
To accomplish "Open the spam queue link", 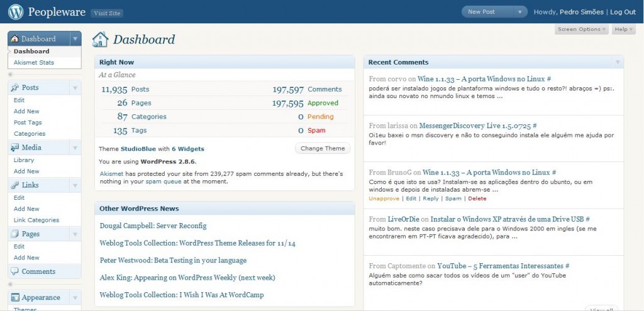I will click(x=164, y=182).
